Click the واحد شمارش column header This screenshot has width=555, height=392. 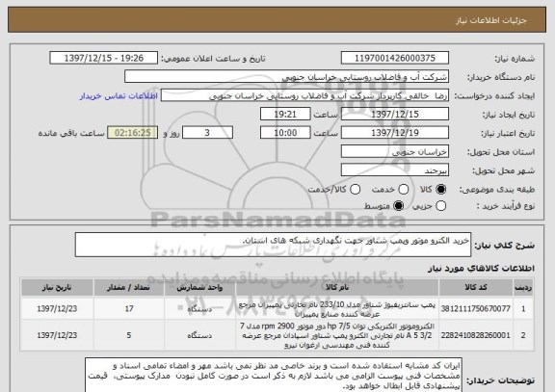coord(199,287)
